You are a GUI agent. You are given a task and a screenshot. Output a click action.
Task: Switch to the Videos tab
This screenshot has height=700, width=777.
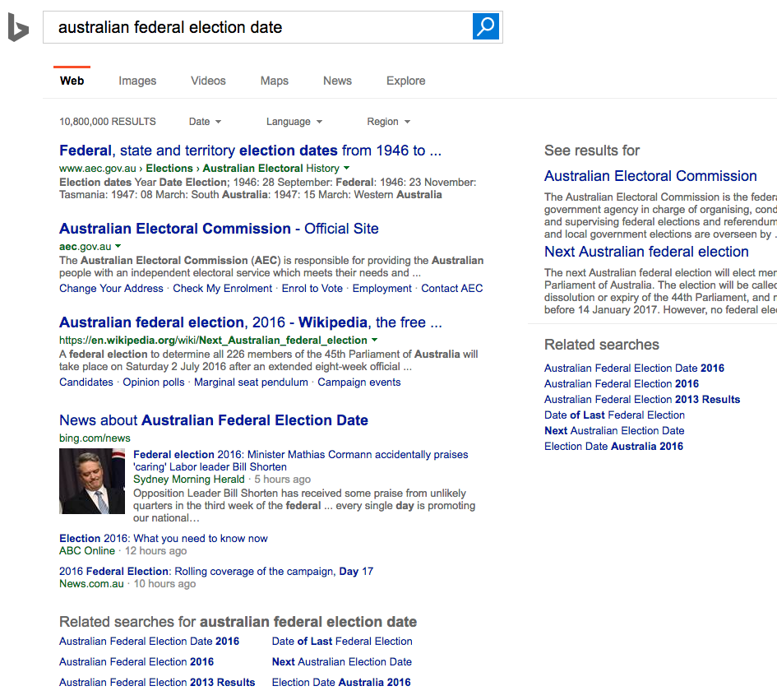208,81
